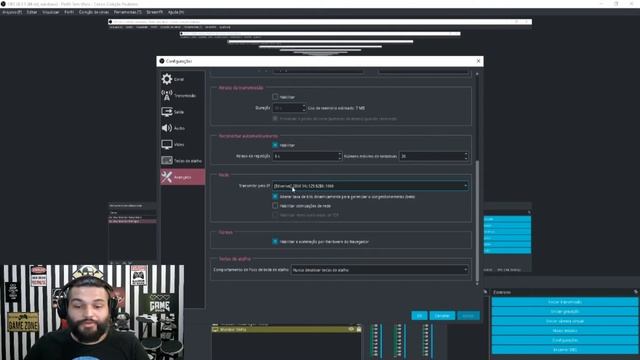Toggle dynamic bitrate change for congestion checkbox
Viewport: 640px width, 360px height.
(x=275, y=196)
